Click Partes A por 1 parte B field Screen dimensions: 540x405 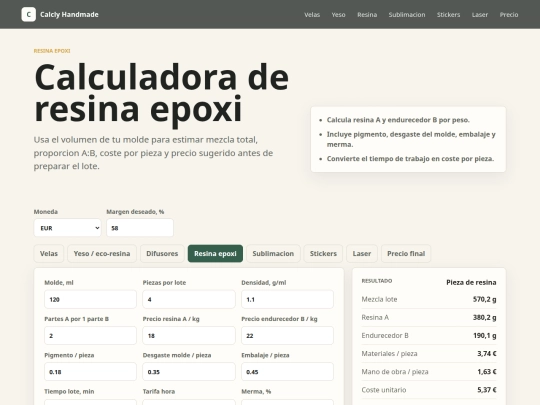[x=90, y=335]
